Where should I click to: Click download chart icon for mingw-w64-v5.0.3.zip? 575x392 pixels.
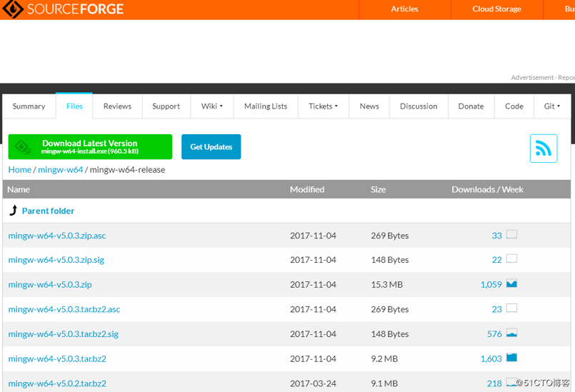click(x=511, y=283)
